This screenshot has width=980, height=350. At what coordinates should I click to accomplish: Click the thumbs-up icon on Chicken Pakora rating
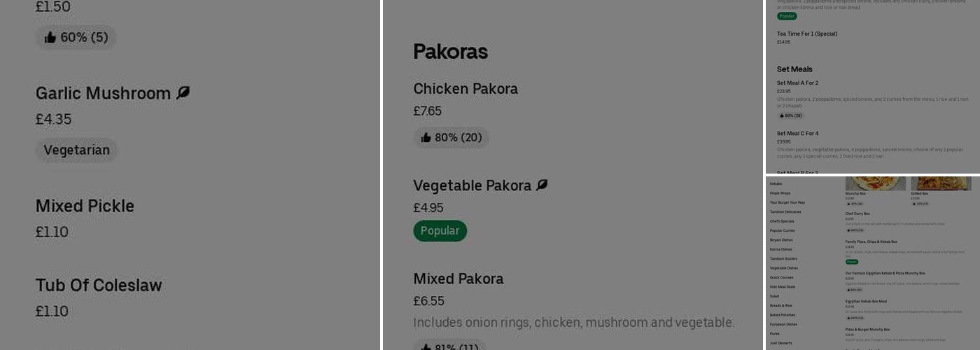[x=426, y=137]
